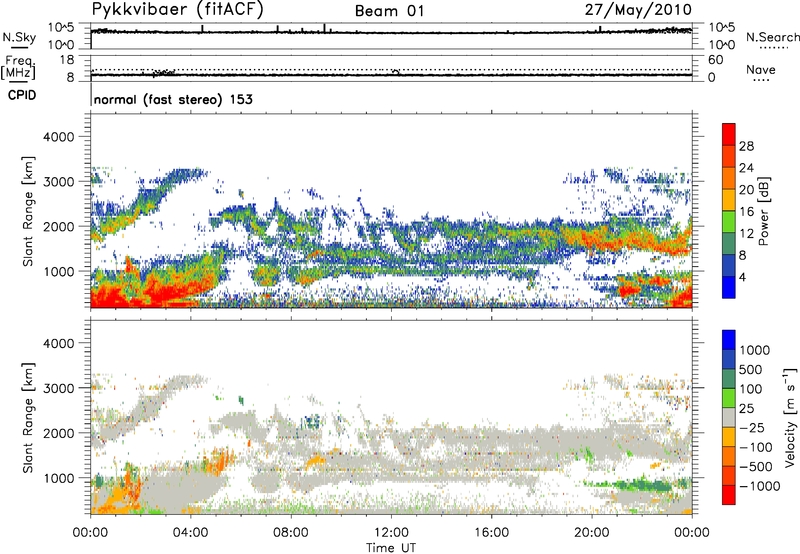Select the 'Beam 01' heading text
The width and height of the screenshot is (800, 554).
(389, 11)
